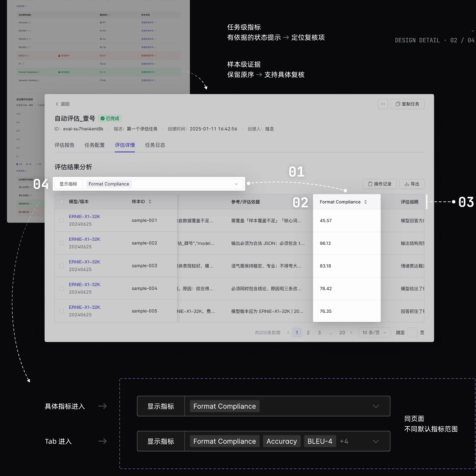Sort by 样本ID column arrows
The width and height of the screenshot is (476, 476).
[150, 202]
